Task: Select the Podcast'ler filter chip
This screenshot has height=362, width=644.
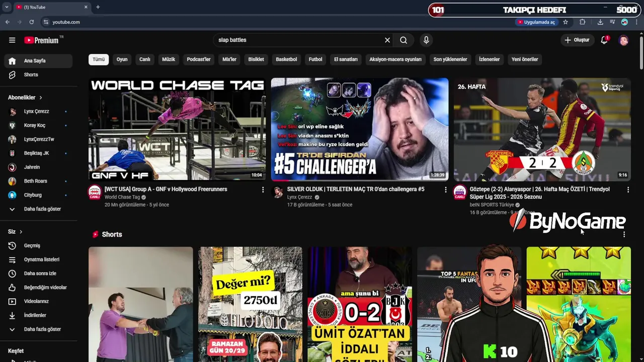Action: tap(199, 59)
